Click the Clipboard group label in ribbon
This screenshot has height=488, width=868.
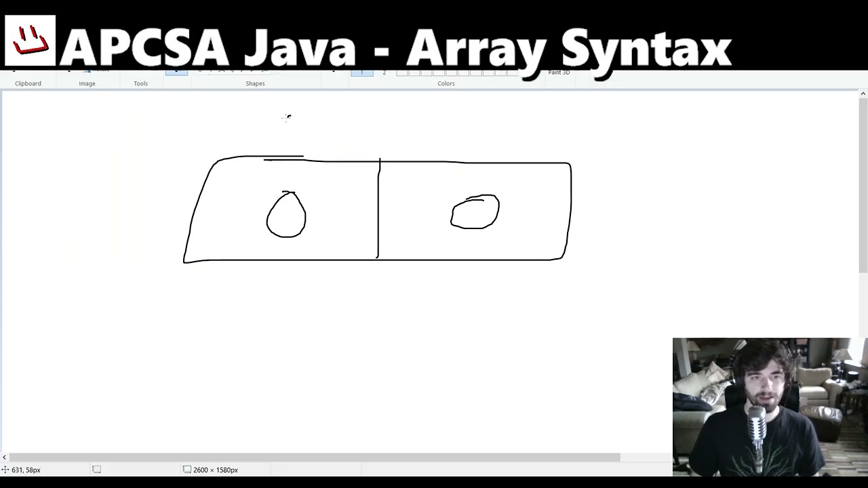[28, 83]
